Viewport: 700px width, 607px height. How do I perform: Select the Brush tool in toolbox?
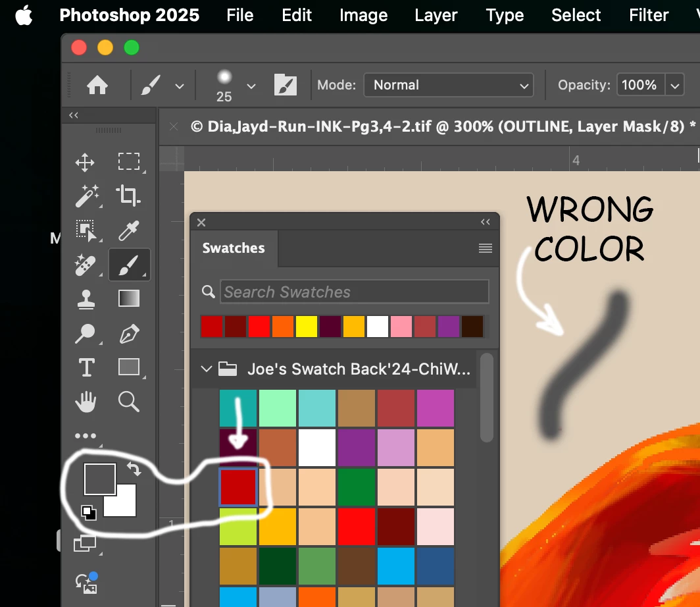coord(129,265)
